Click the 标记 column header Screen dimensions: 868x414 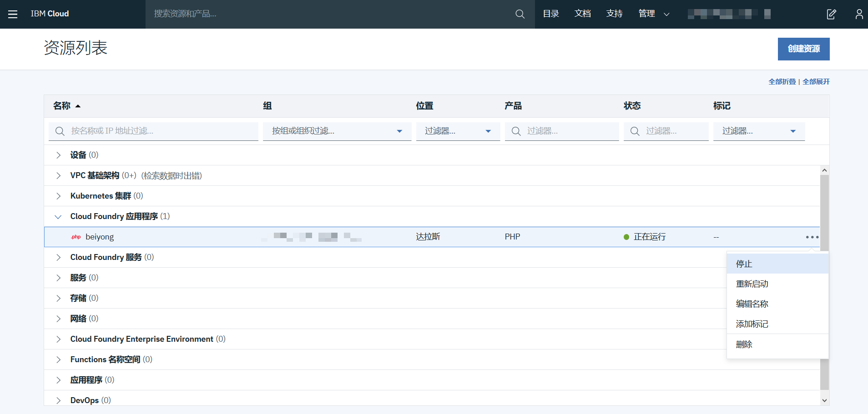click(x=722, y=106)
